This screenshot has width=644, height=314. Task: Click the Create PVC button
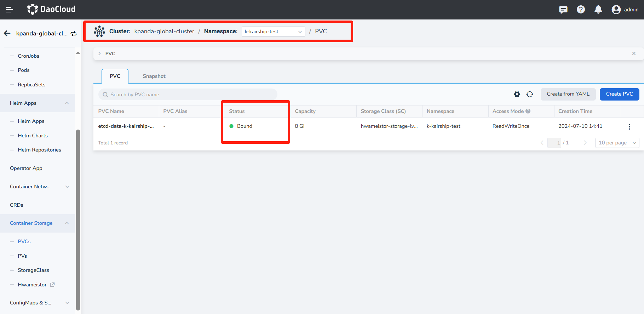point(619,94)
